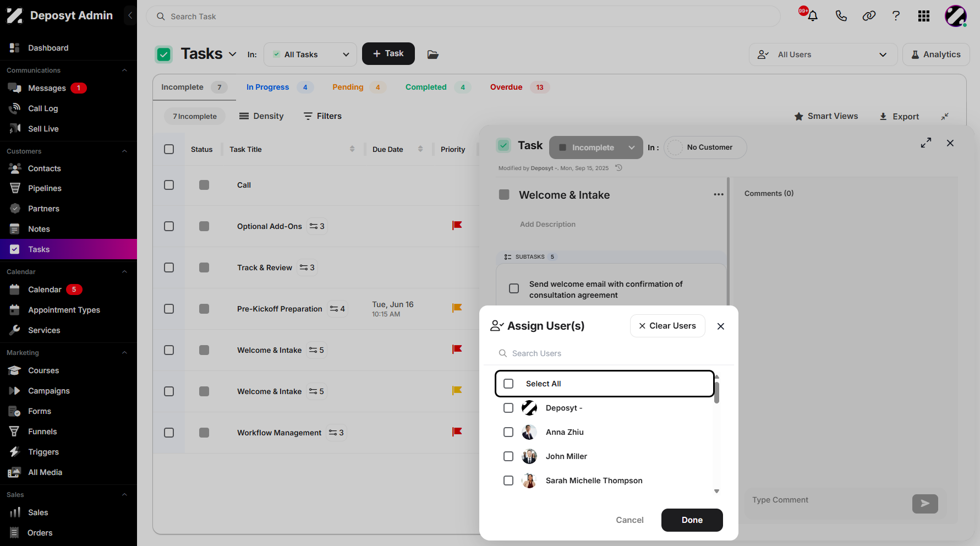This screenshot has height=546, width=980.
Task: Check the John Miller user checkbox
Action: [x=508, y=456]
